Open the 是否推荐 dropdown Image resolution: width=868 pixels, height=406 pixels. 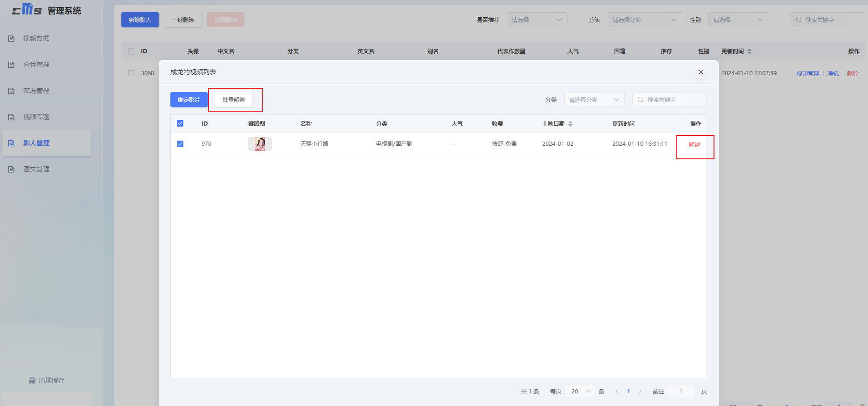point(537,20)
